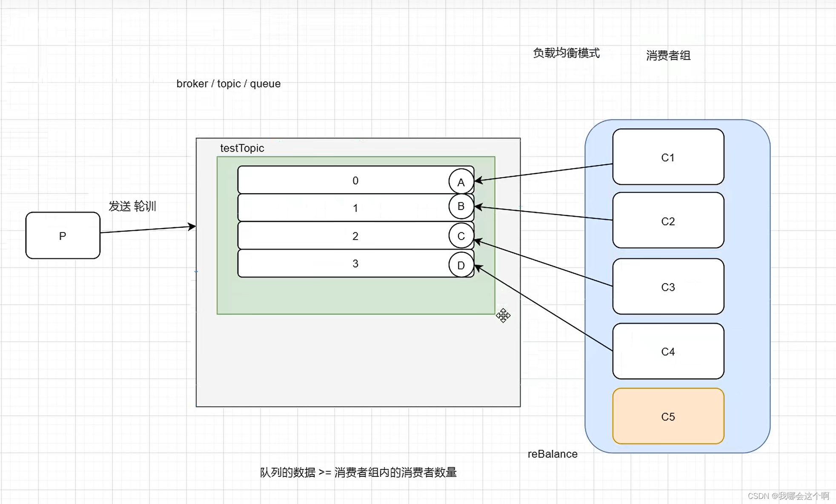Select circle A on queue 0

tap(461, 182)
